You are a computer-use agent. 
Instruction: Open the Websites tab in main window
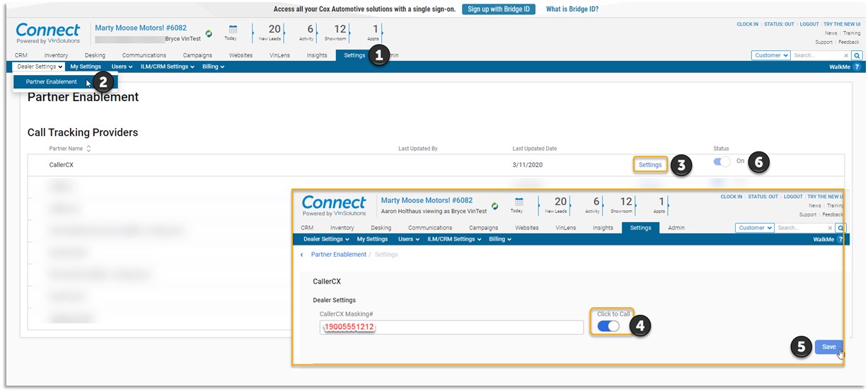(x=241, y=55)
